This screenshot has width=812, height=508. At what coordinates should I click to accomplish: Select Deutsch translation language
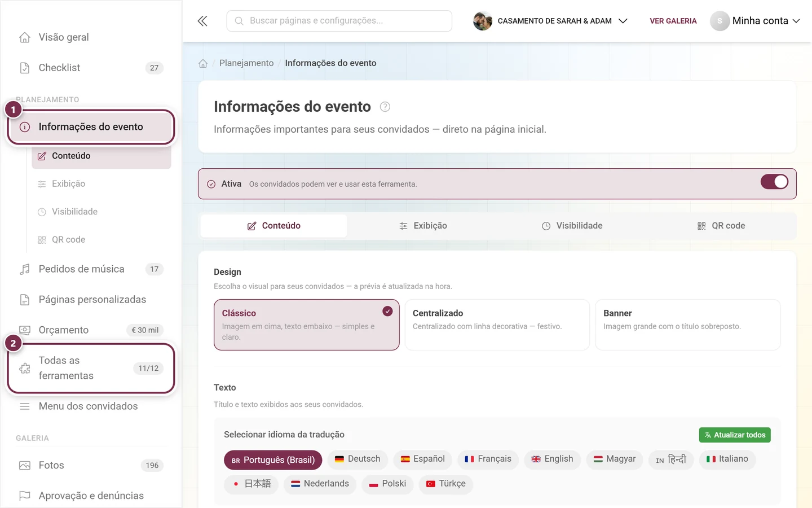(358, 459)
